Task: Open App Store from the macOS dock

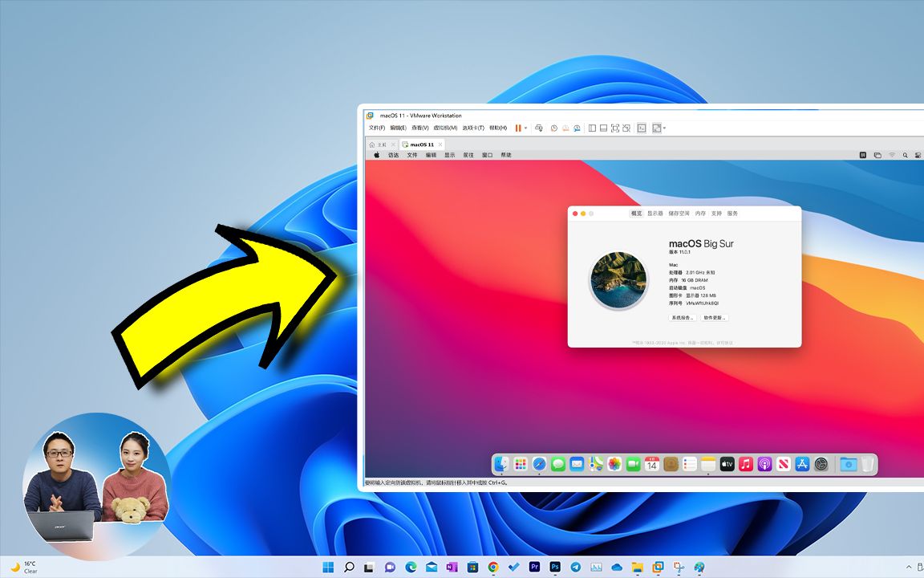Action: 803,464
